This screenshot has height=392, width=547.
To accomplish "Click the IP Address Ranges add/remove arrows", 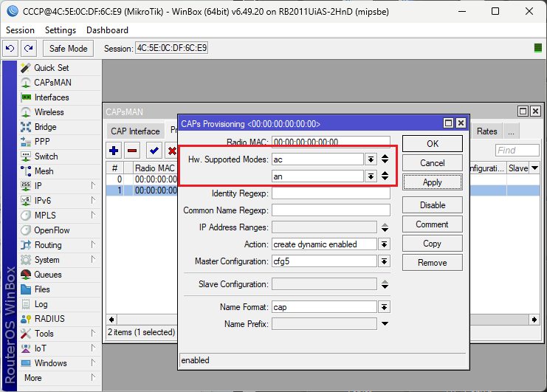I will [385, 227].
